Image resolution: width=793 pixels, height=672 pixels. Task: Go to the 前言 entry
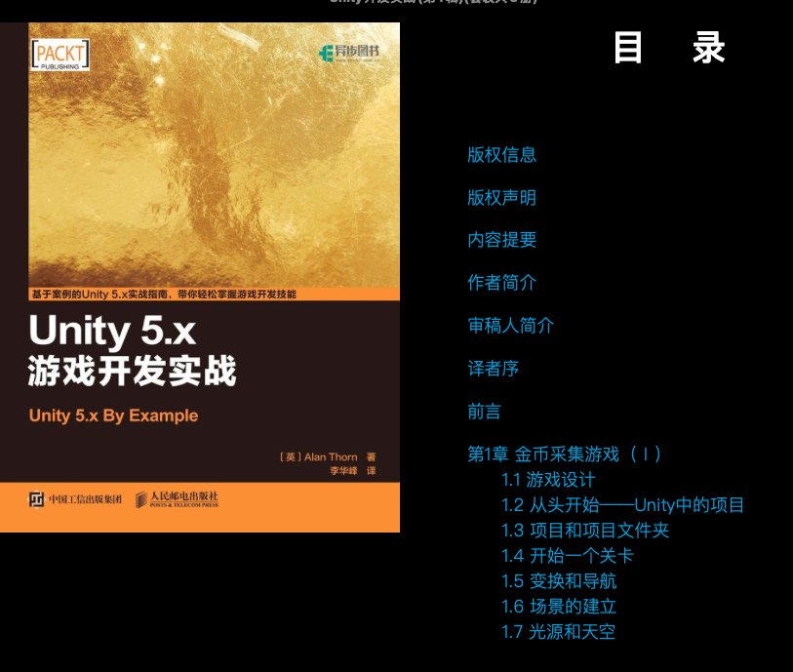484,412
